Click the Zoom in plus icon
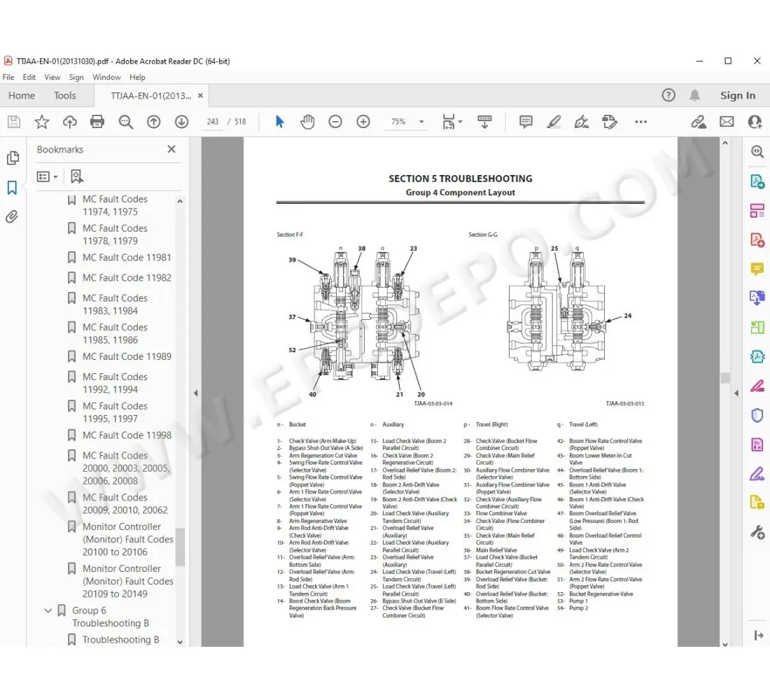The image size is (770, 700). (363, 122)
